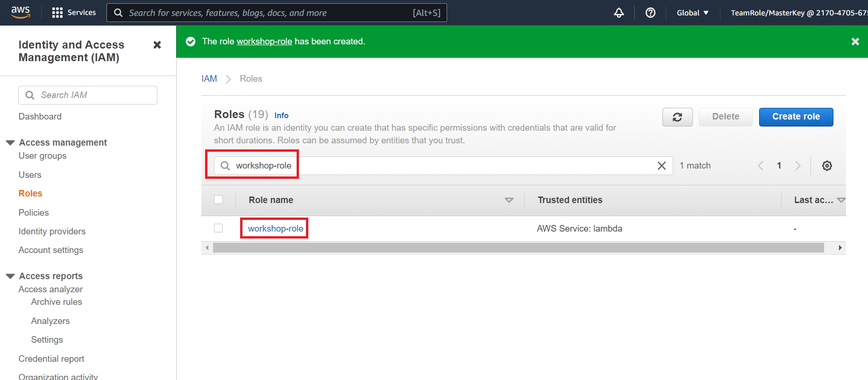The height and width of the screenshot is (380, 868).
Task: Go to Users in sidebar
Action: [x=30, y=175]
